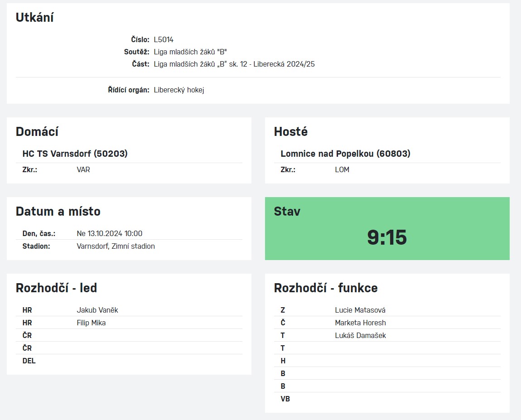This screenshot has width=521, height=420.
Task: Select official Marketa Horesh
Action: 360,323
